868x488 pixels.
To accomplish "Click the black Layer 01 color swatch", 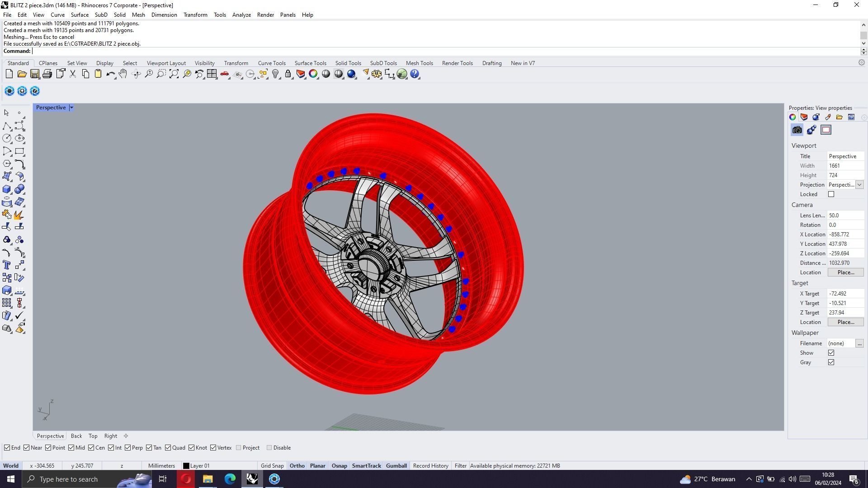I will pos(186,466).
